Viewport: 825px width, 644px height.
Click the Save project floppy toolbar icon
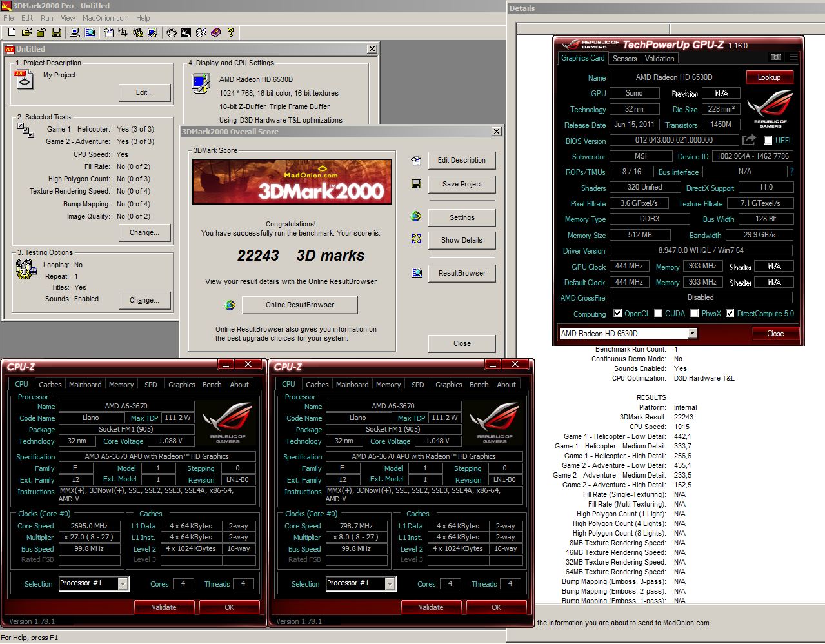[56, 32]
